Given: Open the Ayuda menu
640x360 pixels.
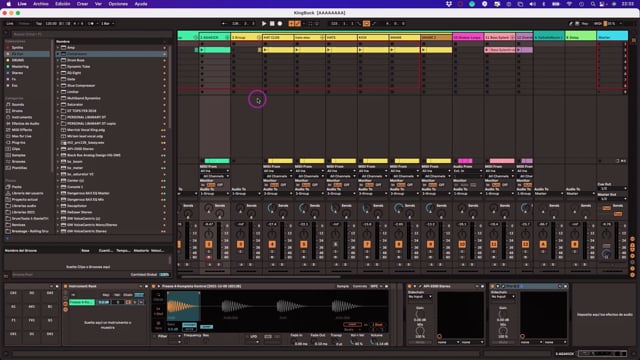Looking at the screenshot, I should pyautogui.click(x=141, y=4).
